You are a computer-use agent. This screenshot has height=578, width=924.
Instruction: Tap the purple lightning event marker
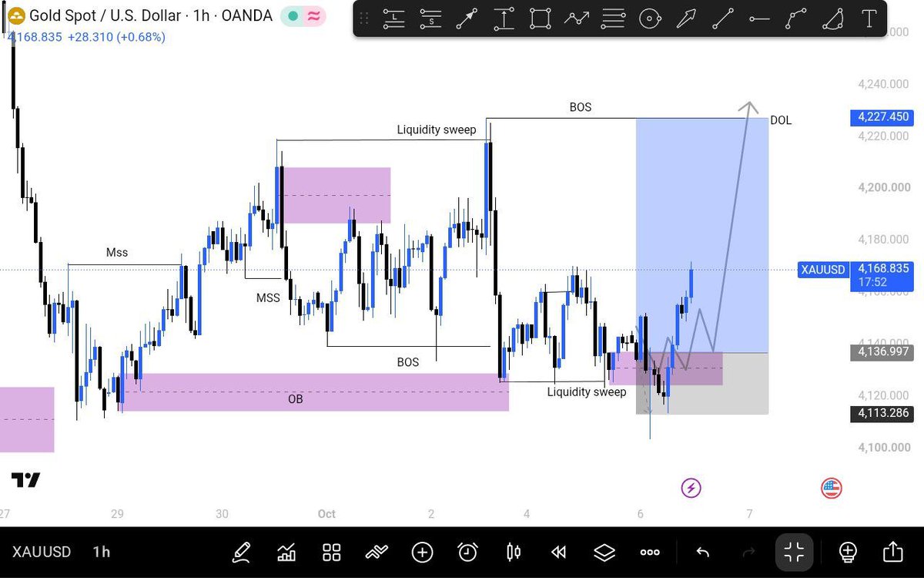(691, 487)
